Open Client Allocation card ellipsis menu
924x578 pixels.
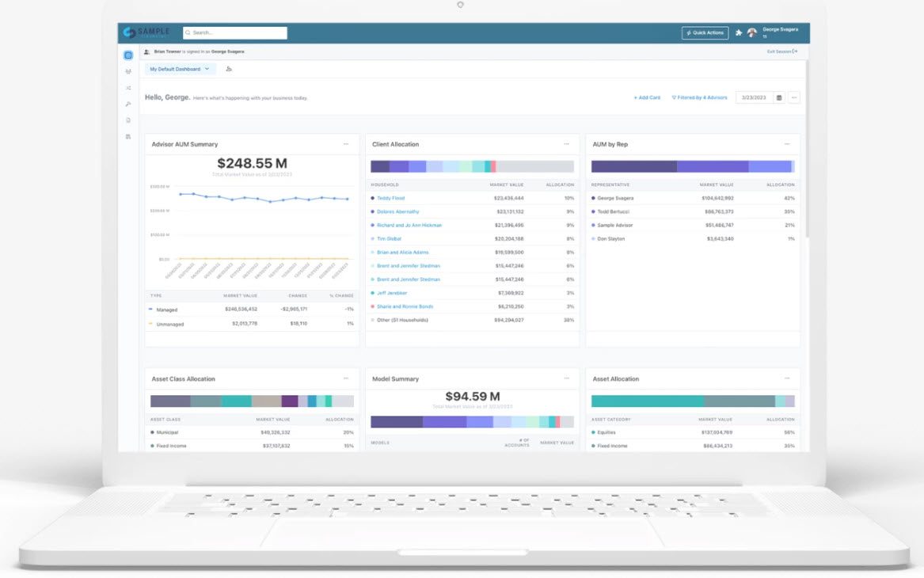tap(566, 144)
